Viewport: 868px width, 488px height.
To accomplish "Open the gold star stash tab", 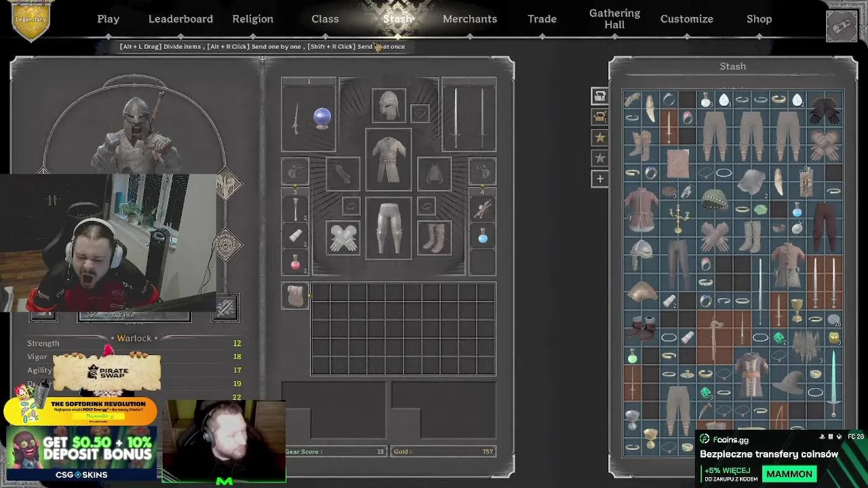I will pyautogui.click(x=599, y=138).
